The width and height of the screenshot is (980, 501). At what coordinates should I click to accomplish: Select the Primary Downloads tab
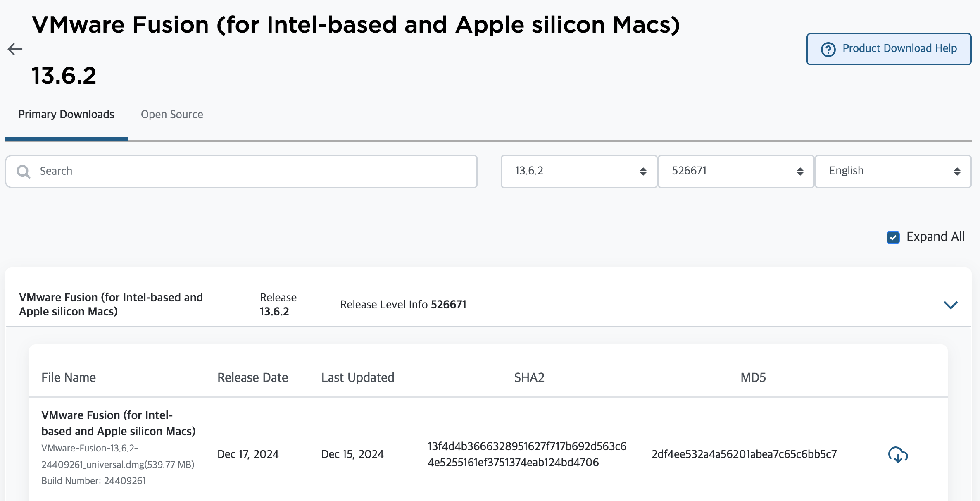(x=66, y=115)
